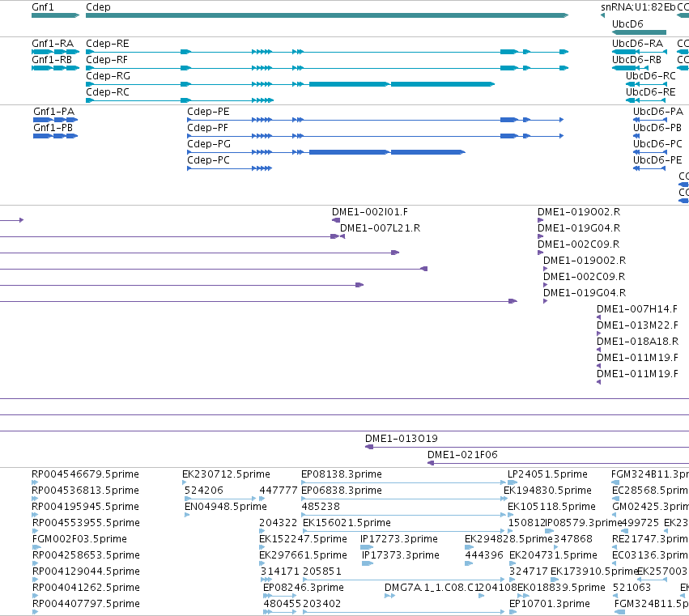Select the Cdep-PE protein label

[x=208, y=111]
